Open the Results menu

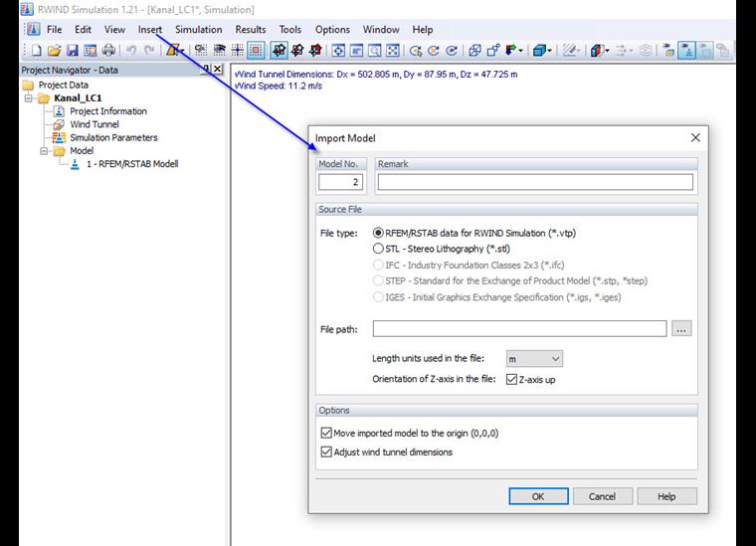pyautogui.click(x=251, y=30)
